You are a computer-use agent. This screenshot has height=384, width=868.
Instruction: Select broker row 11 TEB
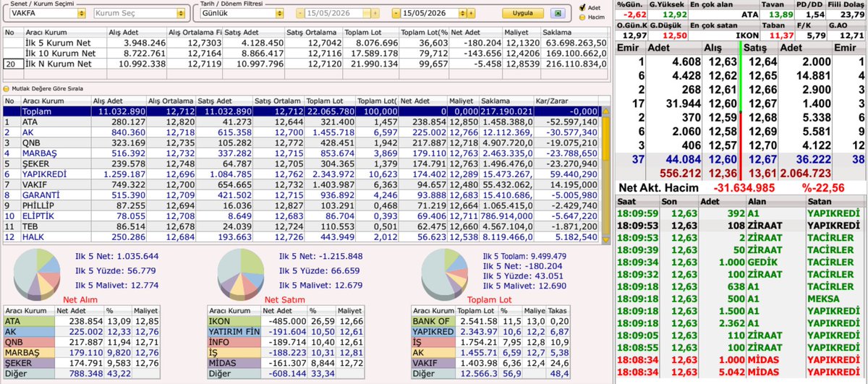[x=301, y=226]
